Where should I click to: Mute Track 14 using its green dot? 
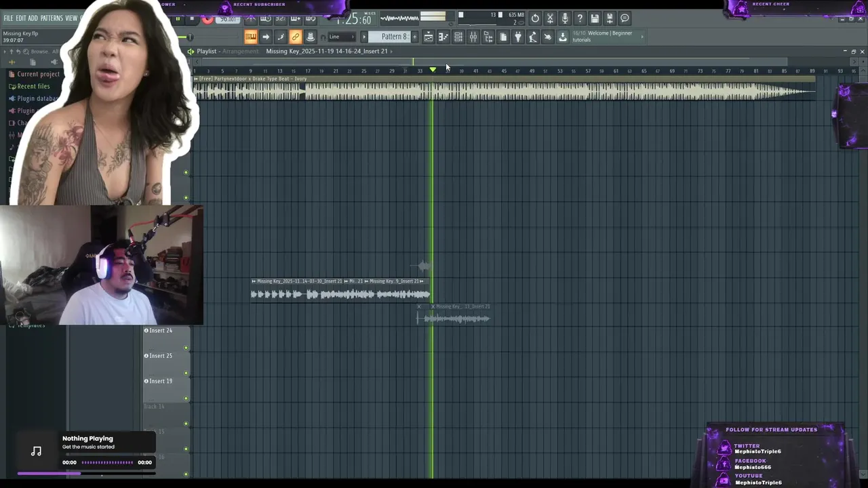pyautogui.click(x=186, y=424)
